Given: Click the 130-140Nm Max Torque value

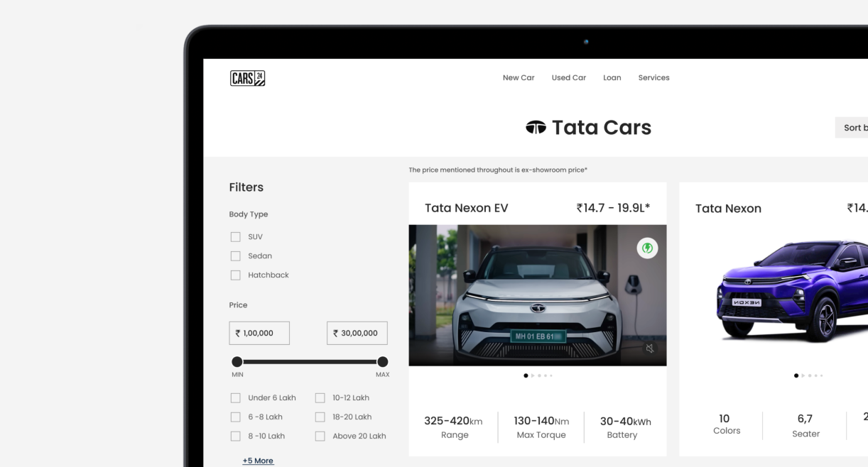Looking at the screenshot, I should (541, 421).
